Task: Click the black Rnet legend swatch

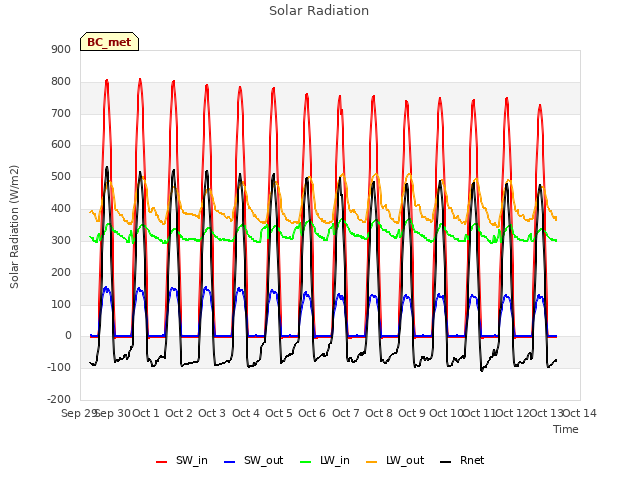Action: click(446, 462)
